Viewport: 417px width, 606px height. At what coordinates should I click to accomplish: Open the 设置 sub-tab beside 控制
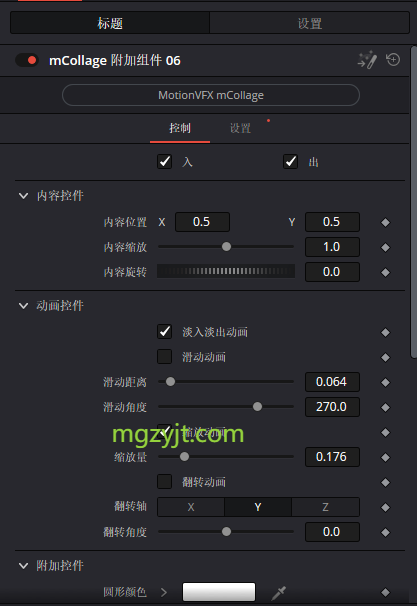240,128
